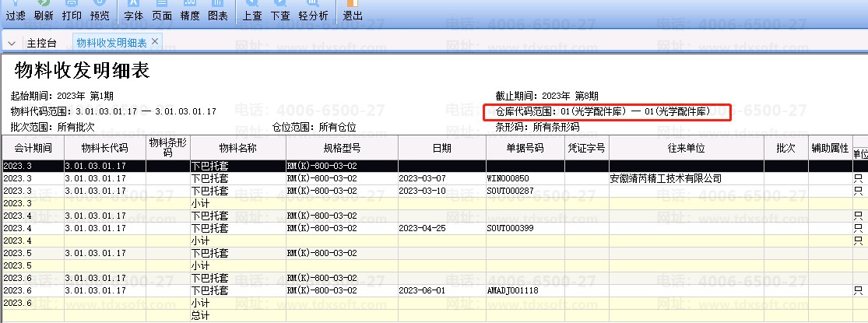This screenshot has height=323, width=868.
Task: Select document number WIN000850 cell
Action: 508,178
